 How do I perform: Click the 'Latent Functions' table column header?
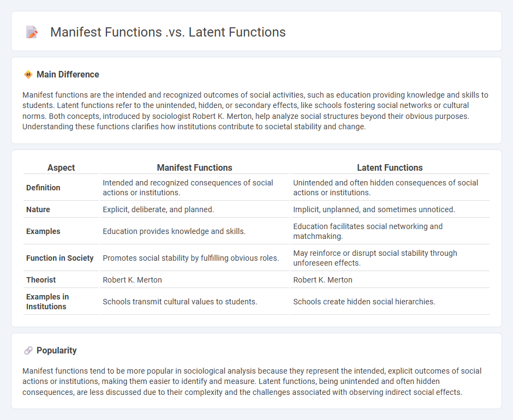point(390,167)
